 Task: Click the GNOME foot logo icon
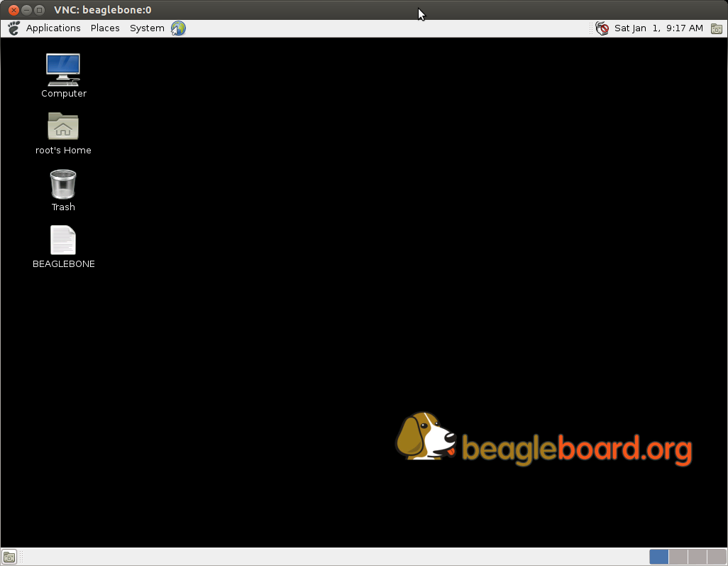pos(14,28)
